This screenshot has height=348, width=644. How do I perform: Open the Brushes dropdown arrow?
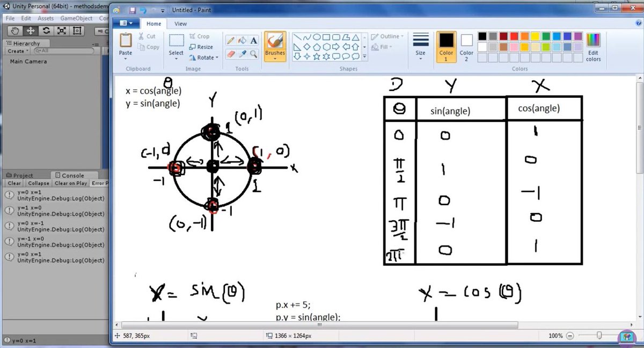[x=275, y=59]
